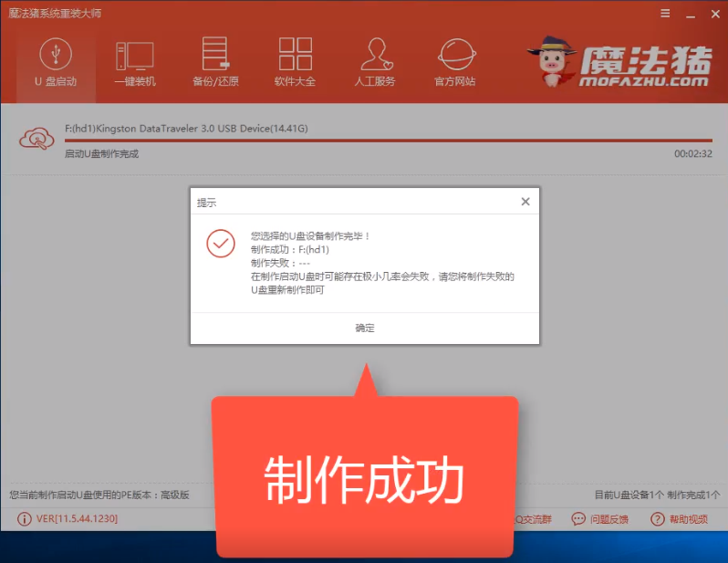Click the green checkmark success icon
The height and width of the screenshot is (563, 728).
[x=220, y=244]
